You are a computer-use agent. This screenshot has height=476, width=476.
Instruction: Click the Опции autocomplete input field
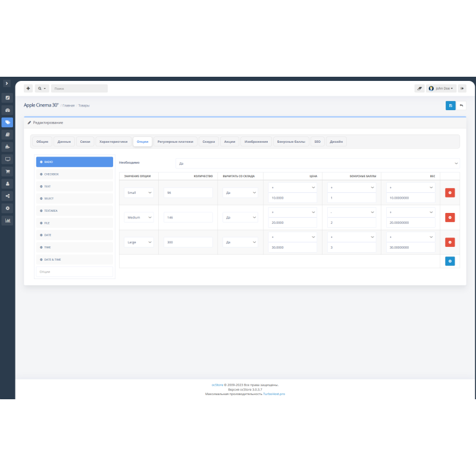[x=74, y=271]
